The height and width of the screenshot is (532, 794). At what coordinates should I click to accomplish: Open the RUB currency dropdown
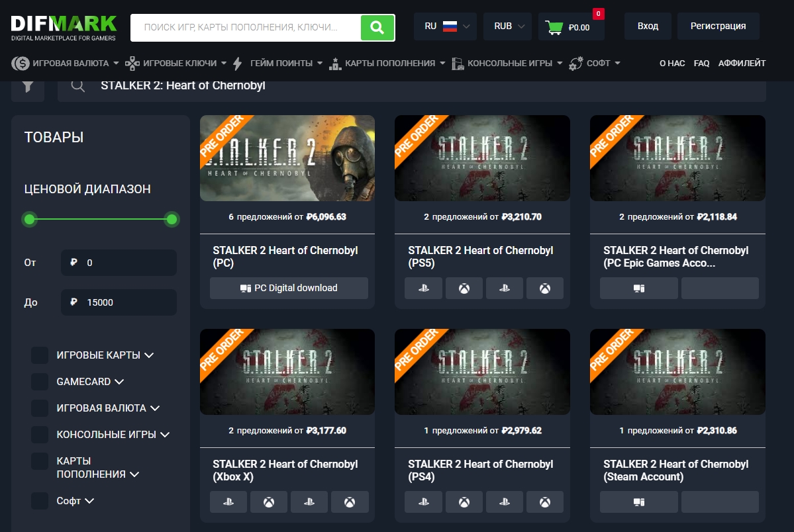point(508,26)
